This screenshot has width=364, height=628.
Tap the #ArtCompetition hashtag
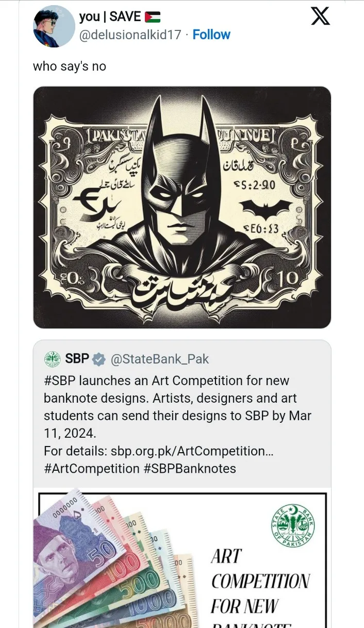(91, 469)
